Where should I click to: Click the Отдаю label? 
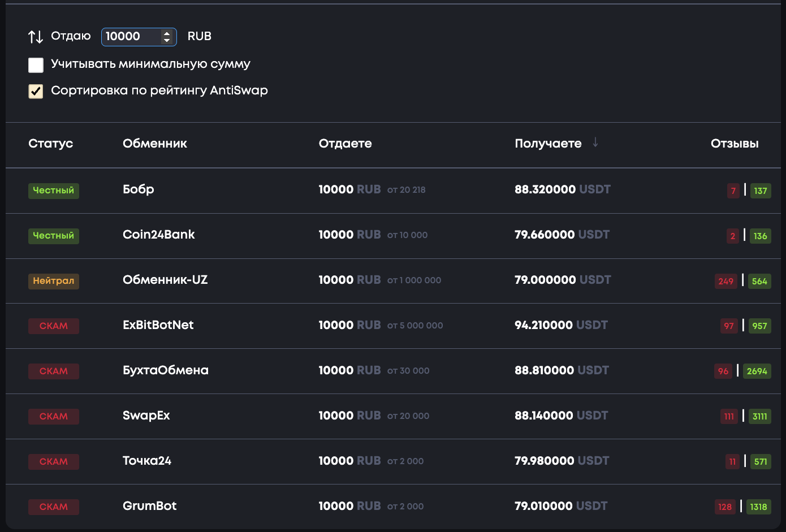tap(71, 36)
